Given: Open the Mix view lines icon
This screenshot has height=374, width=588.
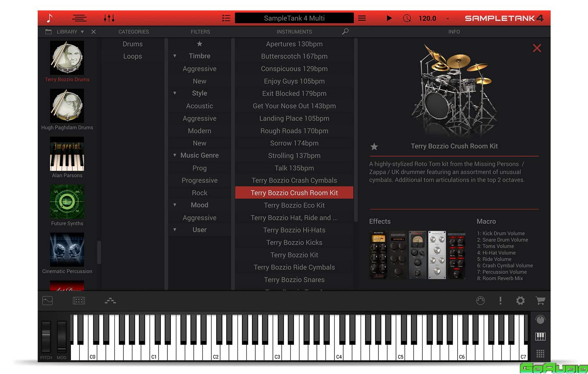Looking at the screenshot, I should click(x=79, y=18).
